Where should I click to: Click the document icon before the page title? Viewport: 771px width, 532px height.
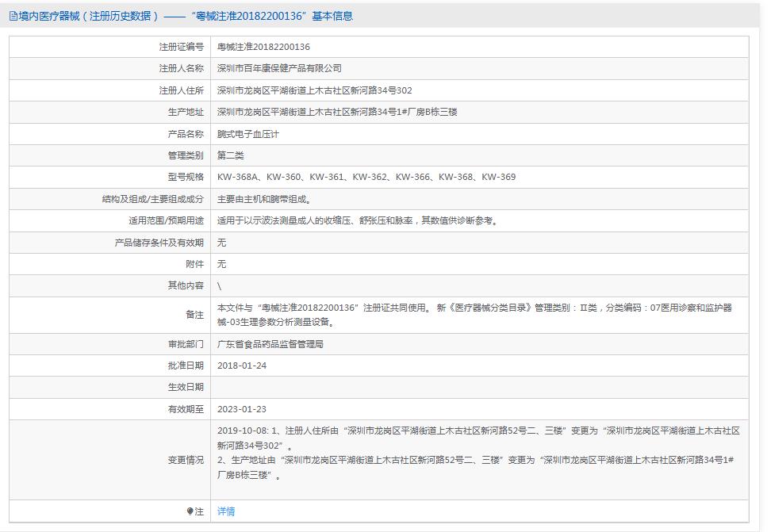pyautogui.click(x=13, y=15)
